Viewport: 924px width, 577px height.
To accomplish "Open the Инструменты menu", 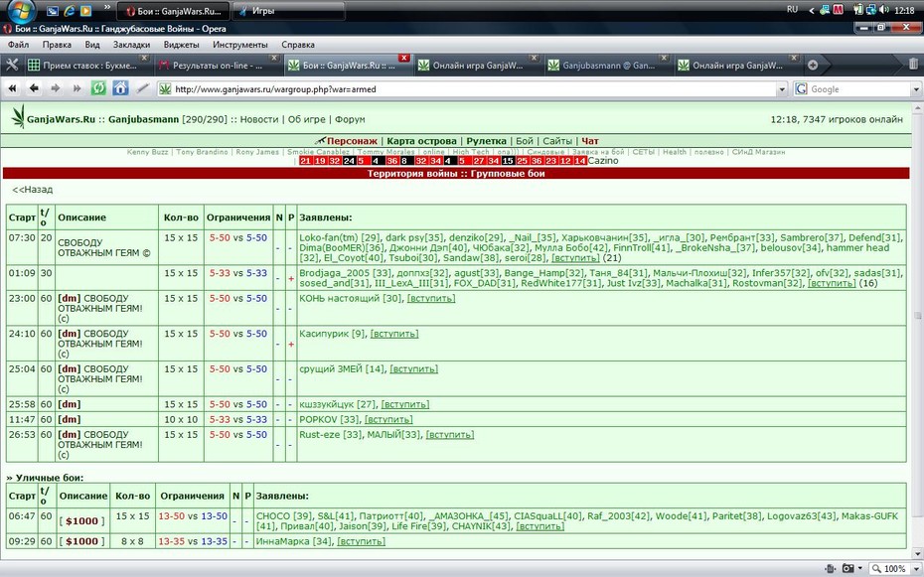I will pos(239,44).
